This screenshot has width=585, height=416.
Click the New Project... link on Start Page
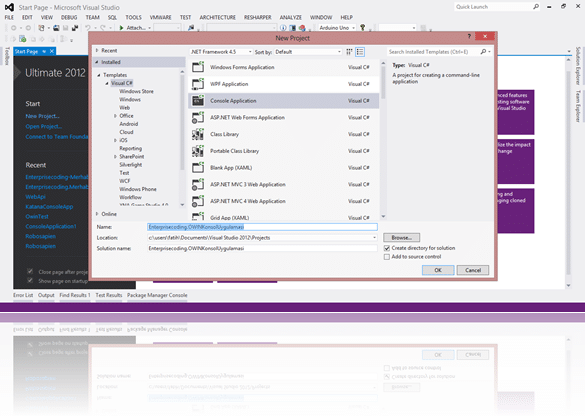[x=42, y=116]
